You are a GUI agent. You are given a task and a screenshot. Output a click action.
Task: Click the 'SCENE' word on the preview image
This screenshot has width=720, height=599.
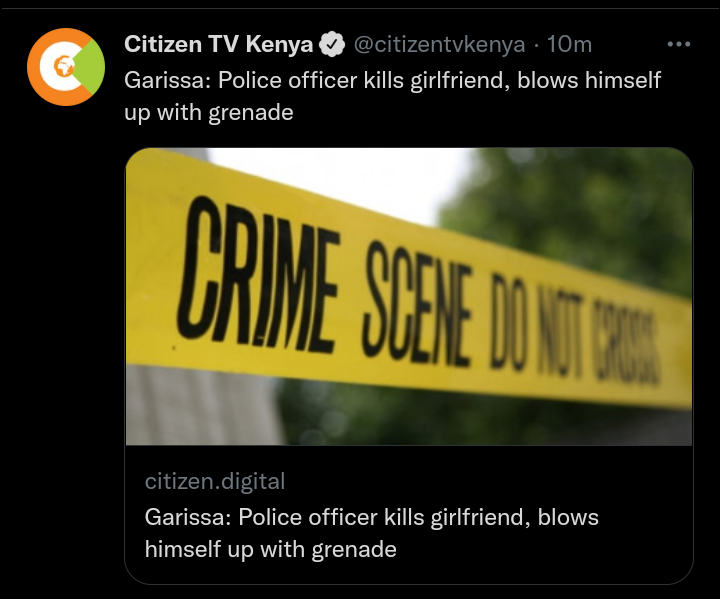tap(416, 305)
